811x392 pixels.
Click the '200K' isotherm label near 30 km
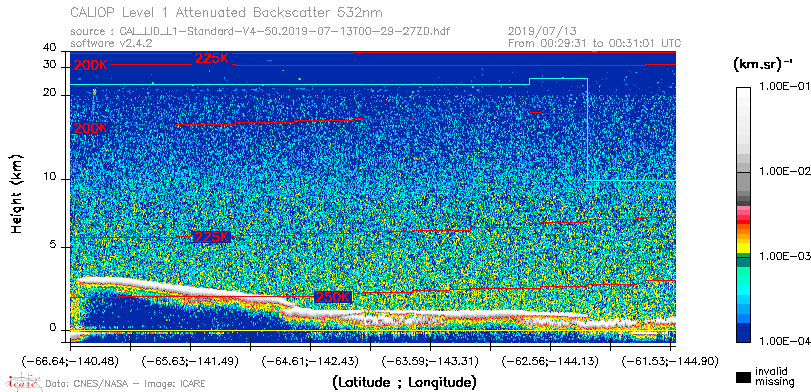91,66
